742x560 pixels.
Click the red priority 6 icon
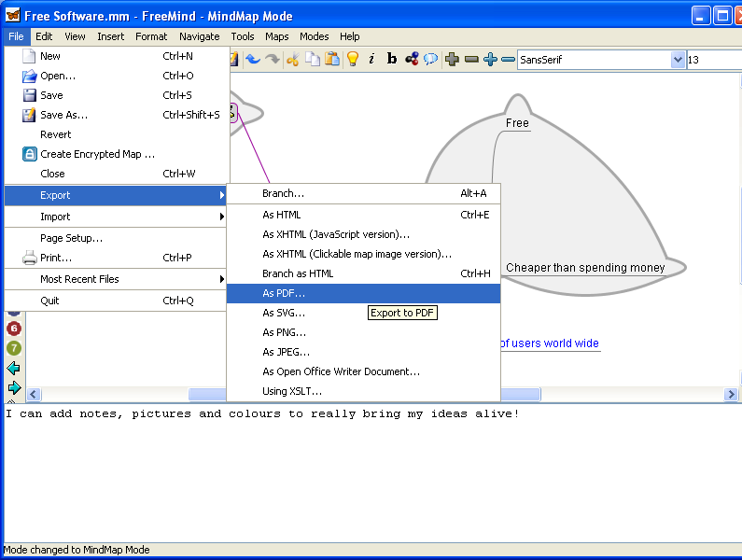point(14,329)
